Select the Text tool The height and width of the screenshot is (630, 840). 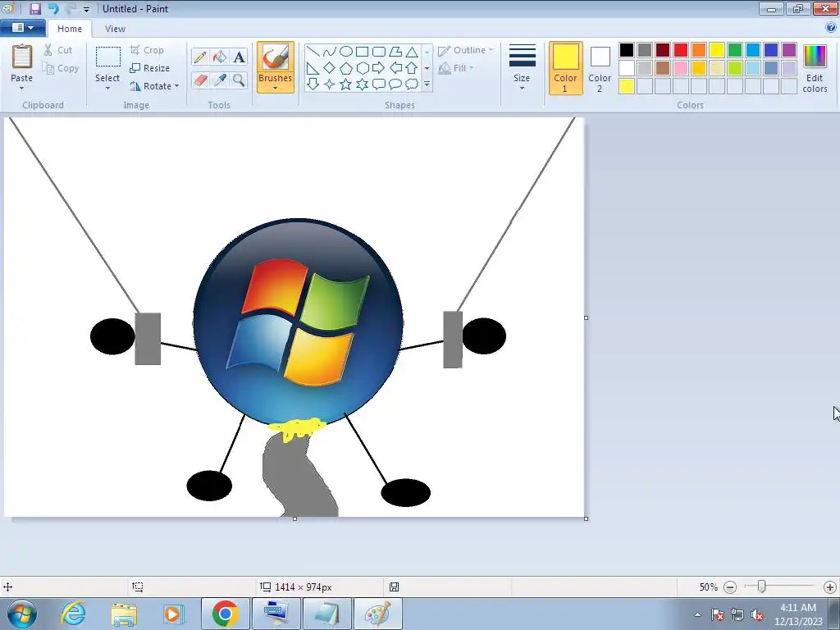(239, 57)
